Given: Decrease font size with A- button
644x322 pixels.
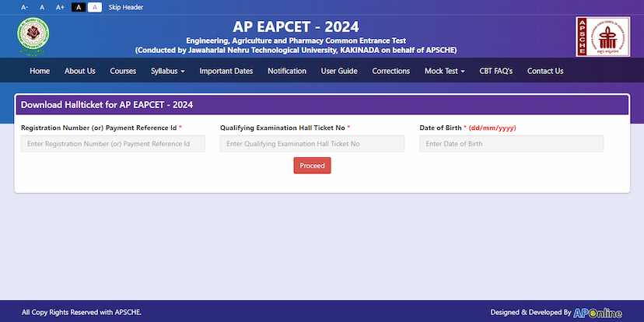Looking at the screenshot, I should point(25,8).
